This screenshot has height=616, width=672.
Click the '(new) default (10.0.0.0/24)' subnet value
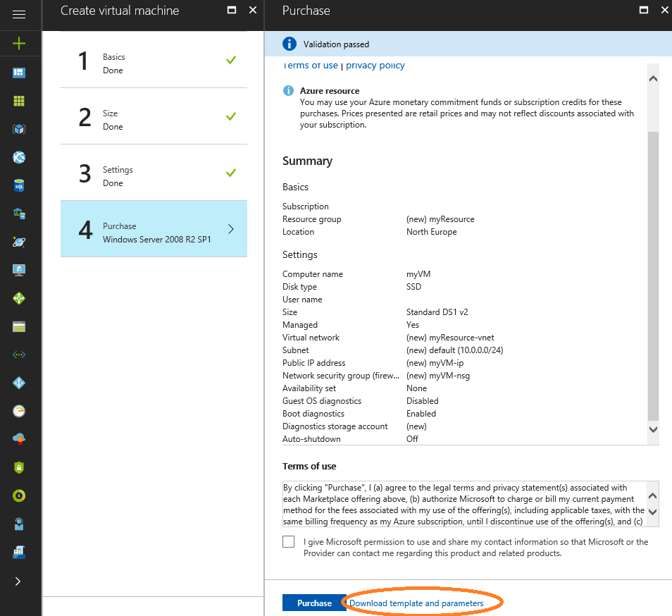pyautogui.click(x=454, y=350)
